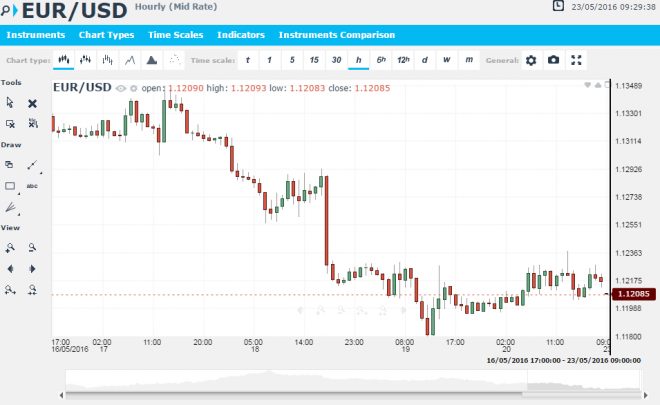Enter fullscreen mode with expand icon
The height and width of the screenshot is (405, 660).
576,60
